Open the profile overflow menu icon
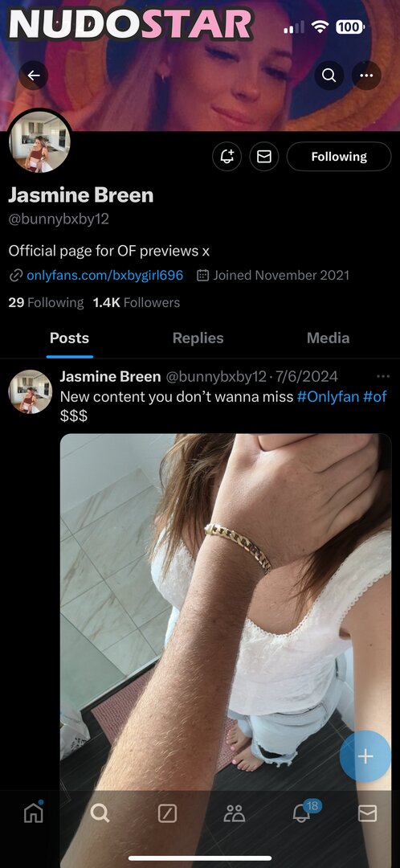This screenshot has height=868, width=400. (366, 76)
